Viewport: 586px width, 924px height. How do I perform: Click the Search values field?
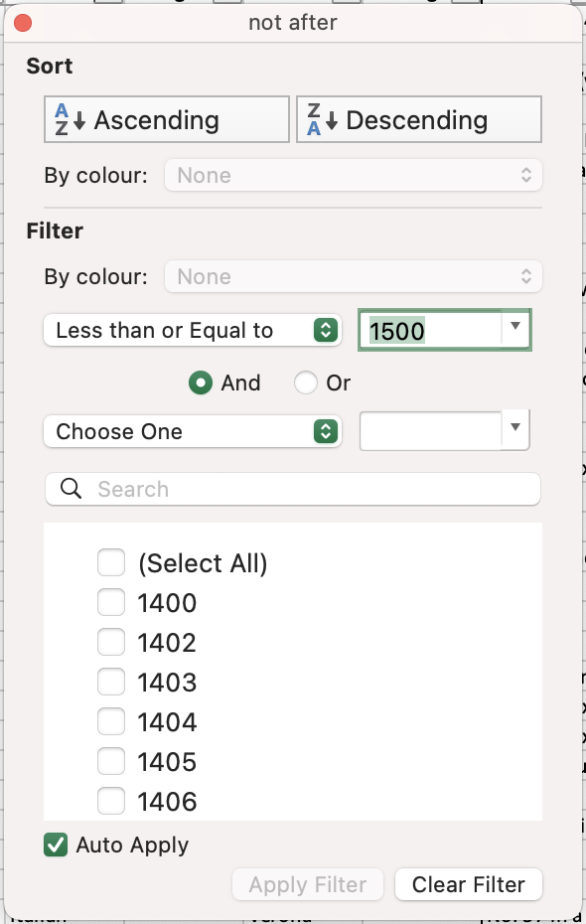coord(293,489)
